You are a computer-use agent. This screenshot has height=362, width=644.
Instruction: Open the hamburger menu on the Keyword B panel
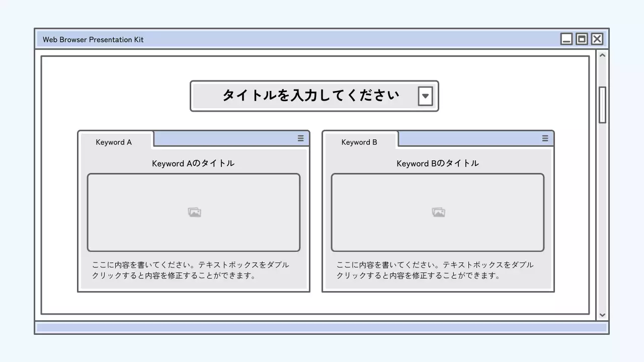[545, 138]
